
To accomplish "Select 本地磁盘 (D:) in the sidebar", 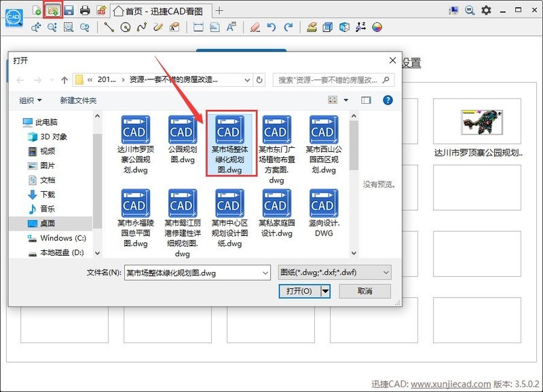I will pyautogui.click(x=58, y=252).
